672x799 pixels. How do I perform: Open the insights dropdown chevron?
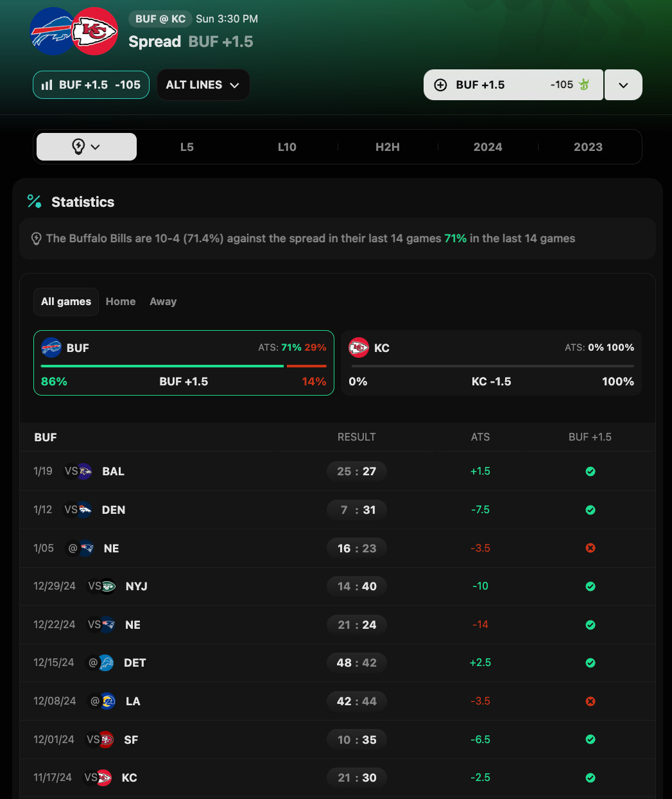click(96, 147)
